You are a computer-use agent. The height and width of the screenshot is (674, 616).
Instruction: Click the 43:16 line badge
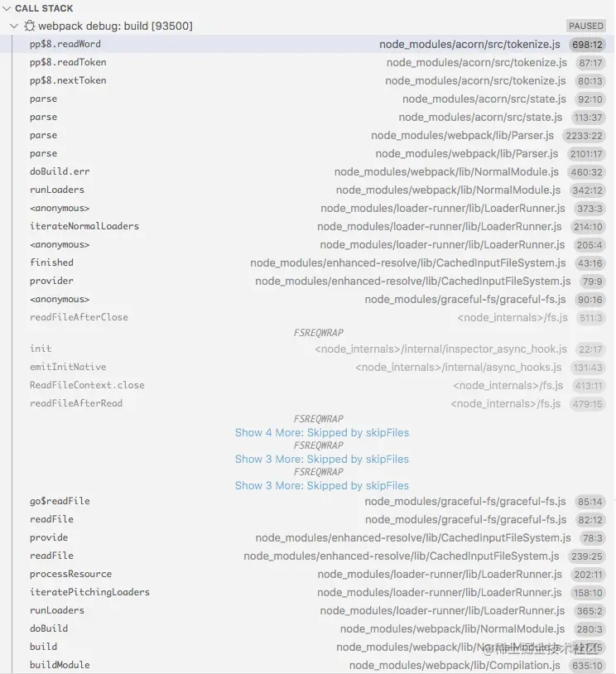pyautogui.click(x=590, y=263)
